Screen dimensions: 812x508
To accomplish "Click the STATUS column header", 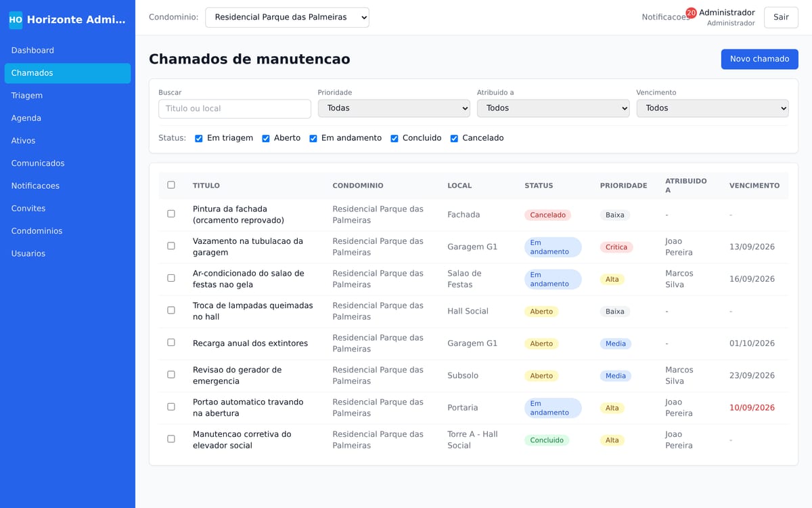I will 539,186.
